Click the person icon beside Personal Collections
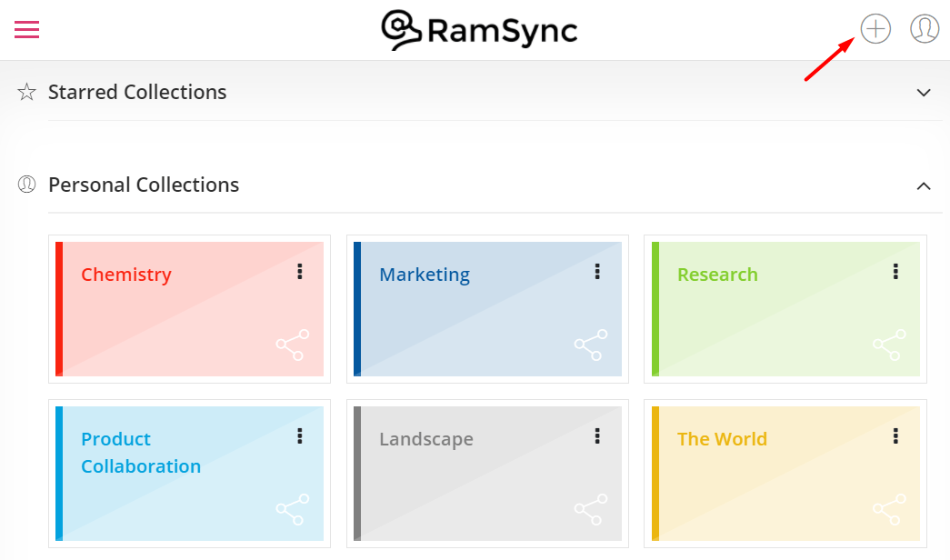The height and width of the screenshot is (560, 950). point(26,184)
